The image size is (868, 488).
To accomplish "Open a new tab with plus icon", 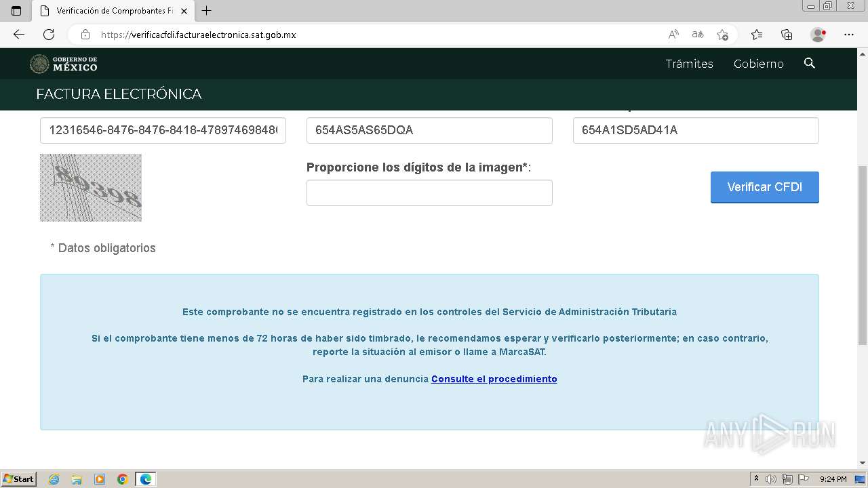I will pos(207,11).
